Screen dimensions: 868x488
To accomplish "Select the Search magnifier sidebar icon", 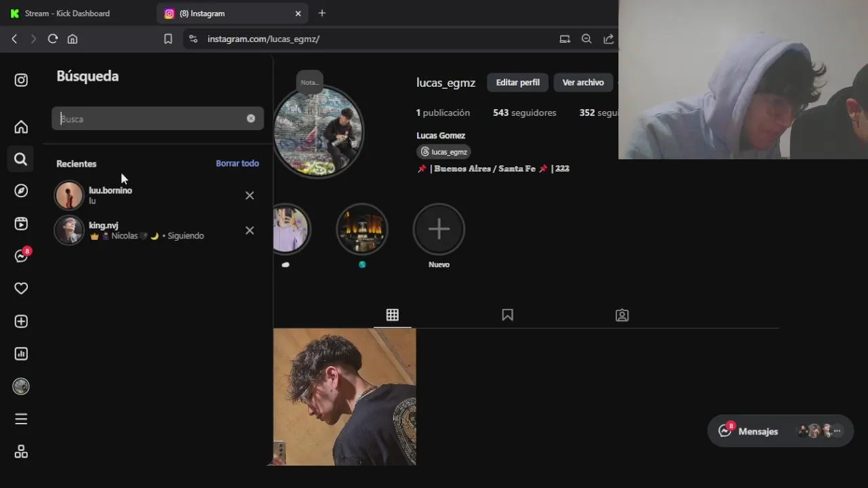I will click(x=21, y=159).
